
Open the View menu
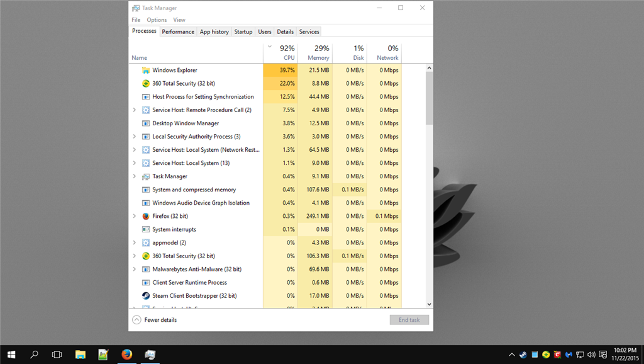point(179,20)
